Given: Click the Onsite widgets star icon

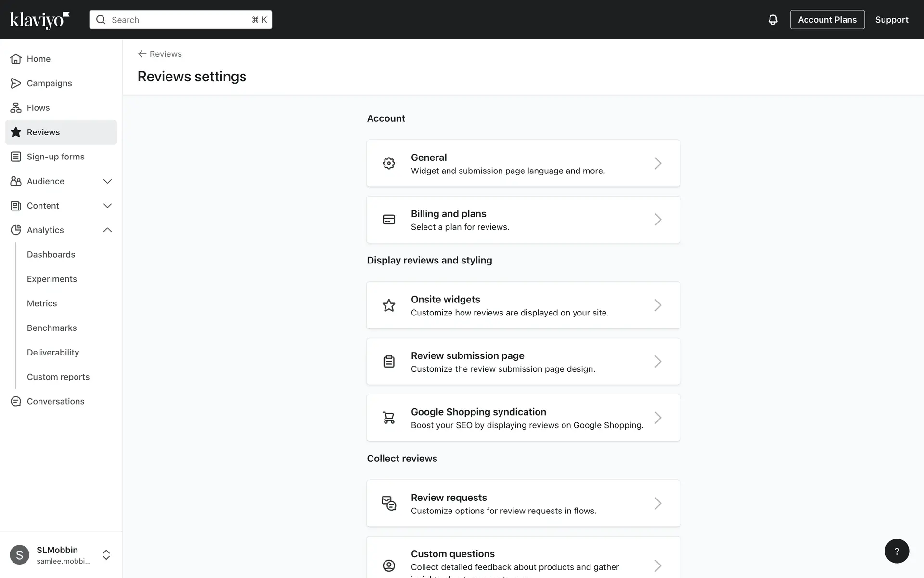Looking at the screenshot, I should 389,305.
